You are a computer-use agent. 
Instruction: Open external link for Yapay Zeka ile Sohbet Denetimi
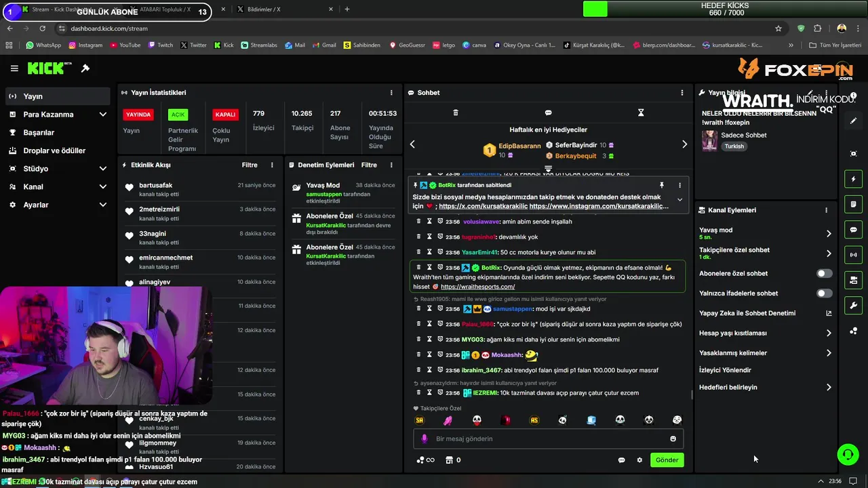[x=828, y=313]
